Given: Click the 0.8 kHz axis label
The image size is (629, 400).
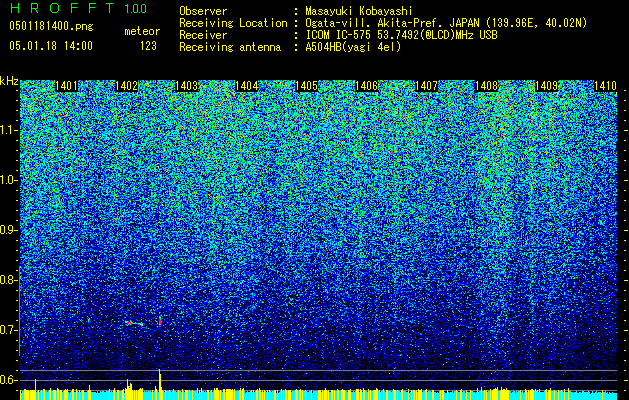Looking at the screenshot, I should coord(8,280).
